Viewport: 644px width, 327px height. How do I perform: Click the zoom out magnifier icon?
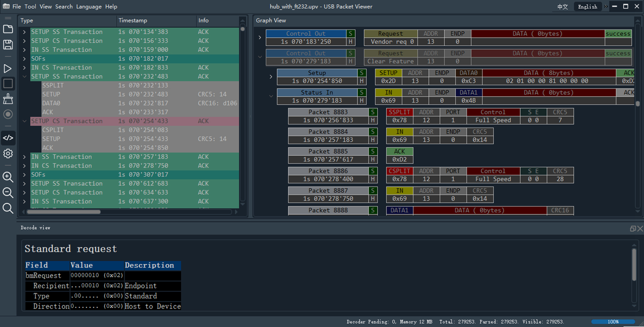click(8, 193)
